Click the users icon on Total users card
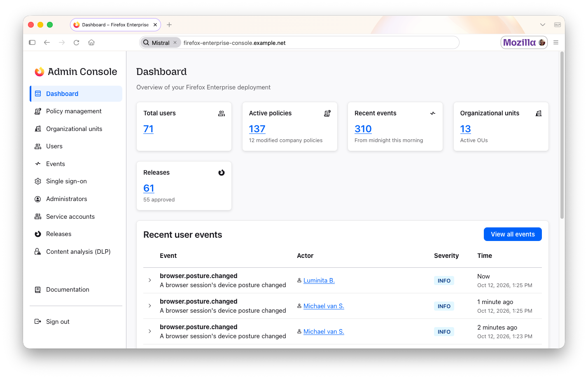The image size is (588, 379). click(x=222, y=113)
